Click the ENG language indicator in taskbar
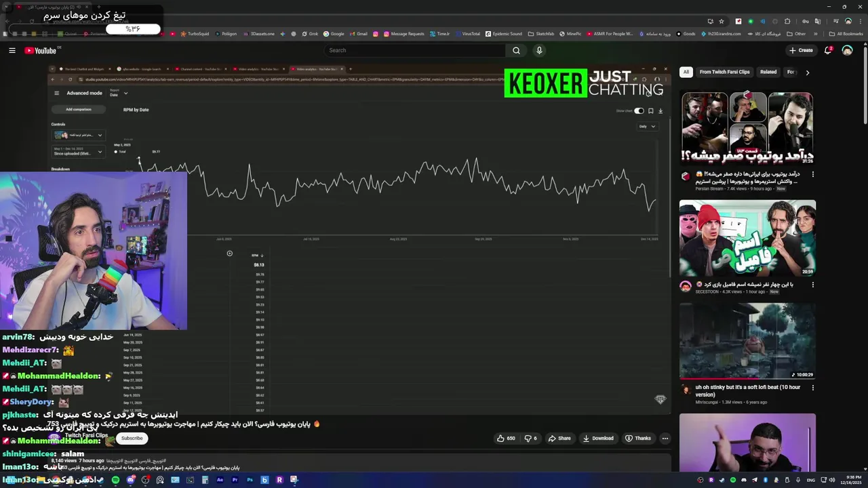This screenshot has width=868, height=488. point(811,480)
